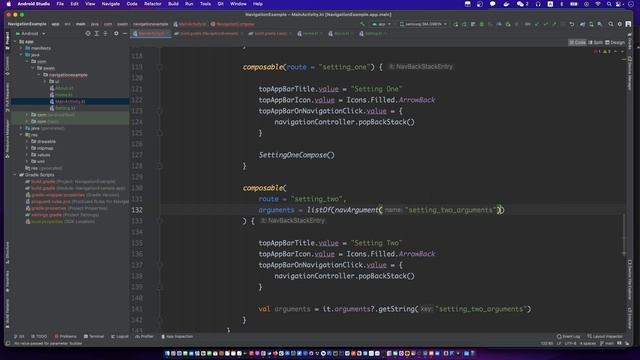Switch to the Home.kt editor tab
The image size is (640, 360).
[x=310, y=33]
